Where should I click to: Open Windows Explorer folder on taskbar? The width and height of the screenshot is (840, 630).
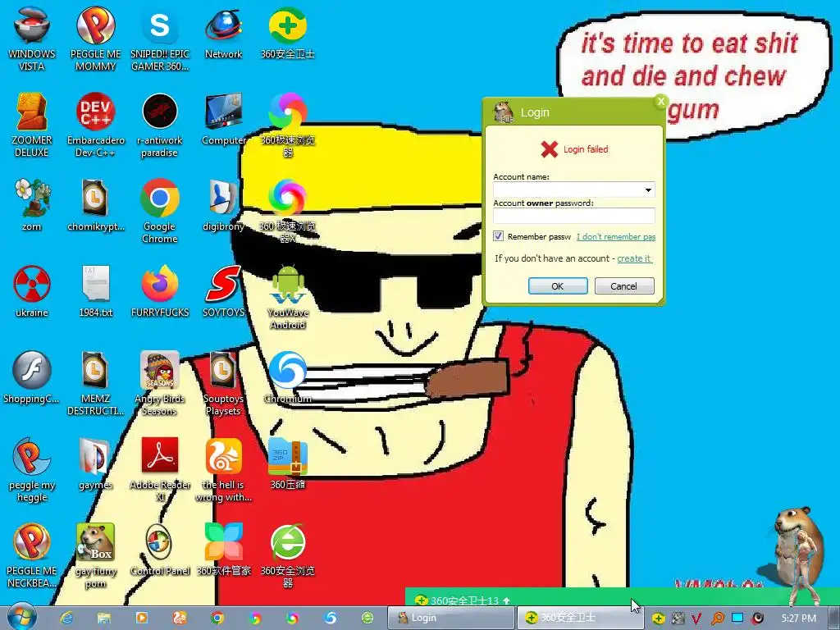[104, 618]
